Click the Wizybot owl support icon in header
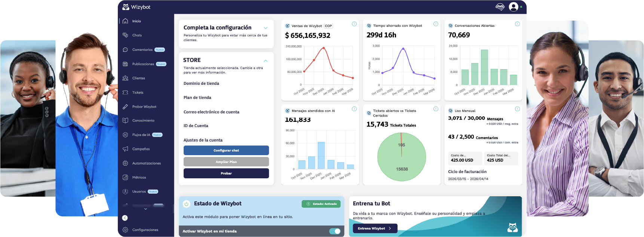The image size is (644, 237). tap(500, 7)
